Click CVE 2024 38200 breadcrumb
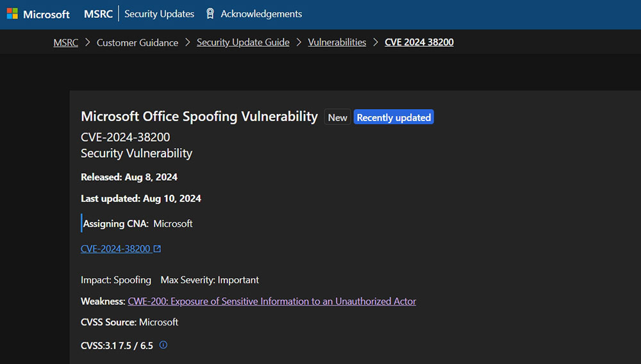The width and height of the screenshot is (641, 364). 419,42
